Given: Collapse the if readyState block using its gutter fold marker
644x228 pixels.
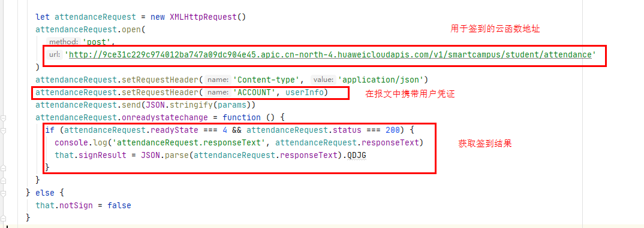Looking at the screenshot, I should point(4,131).
